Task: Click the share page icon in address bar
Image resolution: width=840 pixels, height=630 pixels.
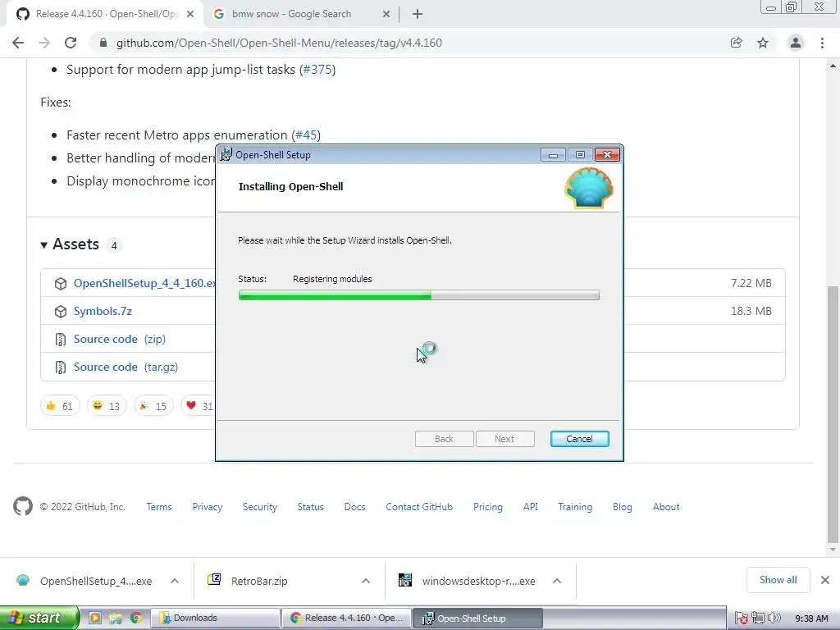Action: tap(737, 43)
